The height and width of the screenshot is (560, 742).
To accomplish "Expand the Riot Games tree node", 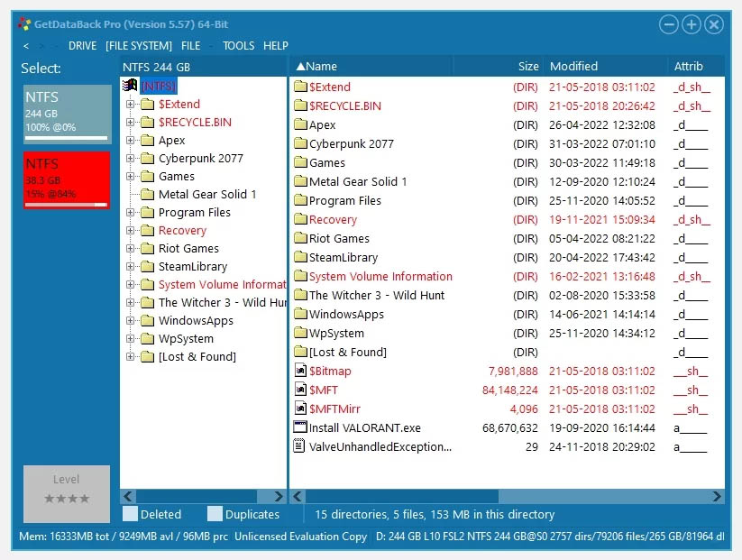I will [x=130, y=249].
